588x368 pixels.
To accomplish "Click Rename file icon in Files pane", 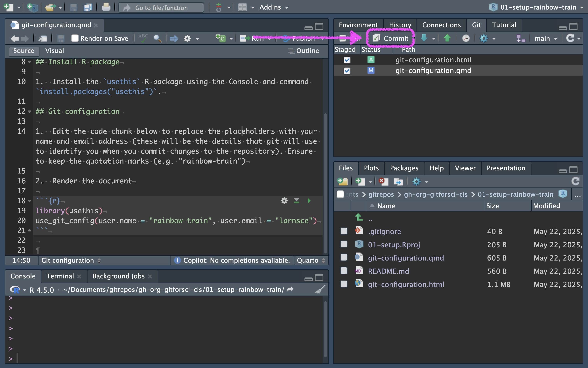I will [x=398, y=181].
